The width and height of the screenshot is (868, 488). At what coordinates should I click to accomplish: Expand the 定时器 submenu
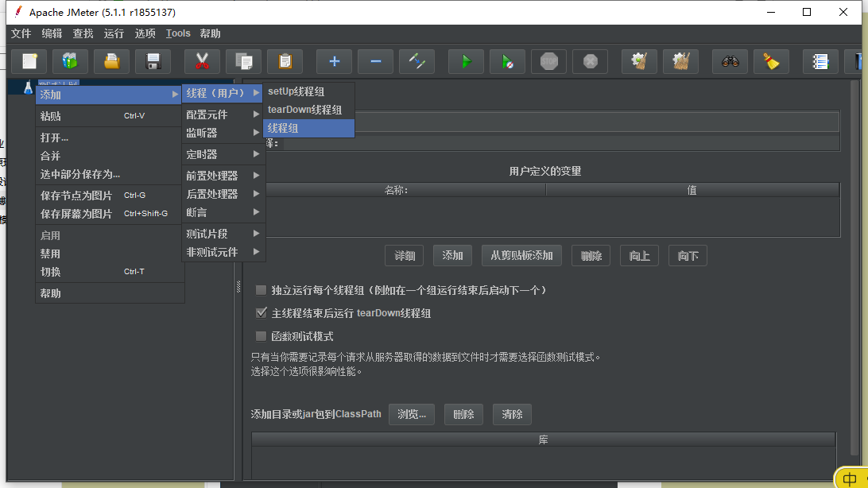click(x=223, y=154)
